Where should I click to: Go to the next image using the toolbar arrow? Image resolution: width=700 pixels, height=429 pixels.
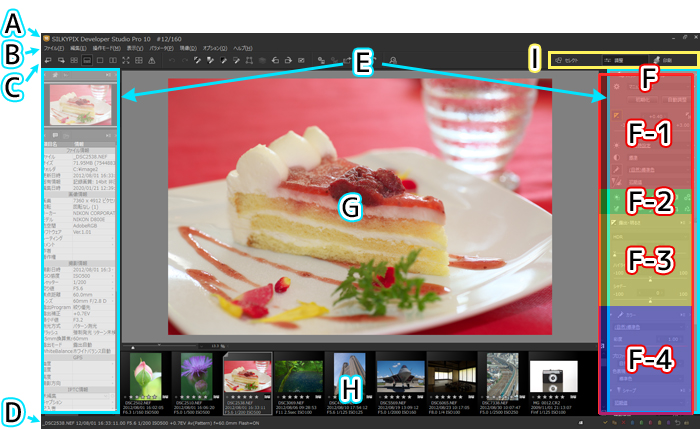(x=61, y=60)
